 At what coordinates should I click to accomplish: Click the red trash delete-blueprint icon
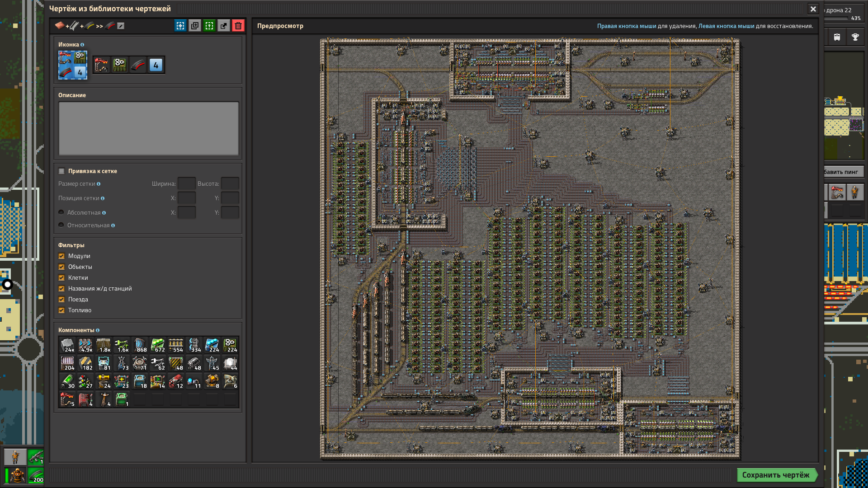click(x=238, y=26)
